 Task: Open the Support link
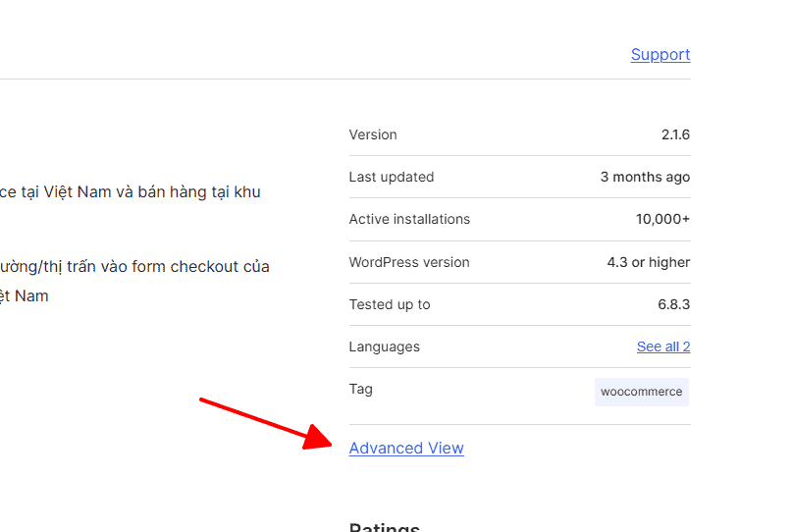click(x=660, y=55)
